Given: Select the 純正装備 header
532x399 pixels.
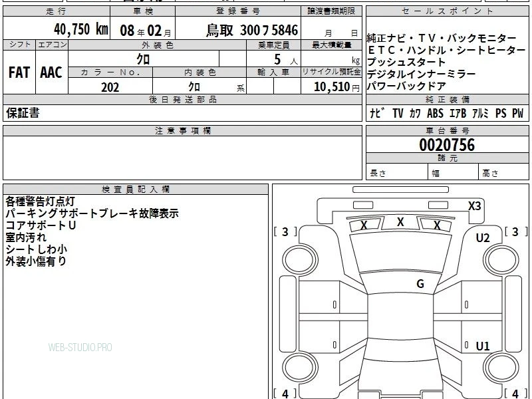Looking at the screenshot, I should click(447, 99).
